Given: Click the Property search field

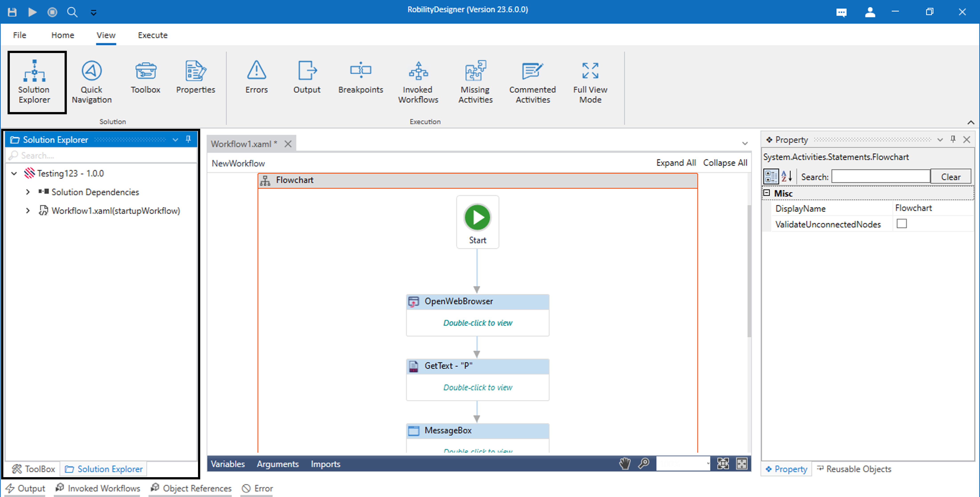Looking at the screenshot, I should click(880, 177).
